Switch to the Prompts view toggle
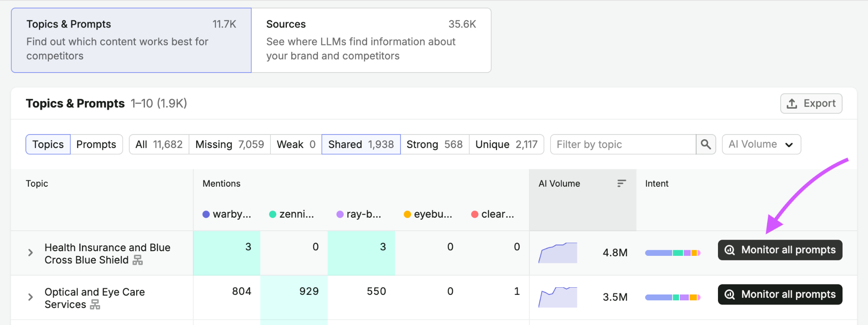Image resolution: width=868 pixels, height=325 pixels. point(96,144)
